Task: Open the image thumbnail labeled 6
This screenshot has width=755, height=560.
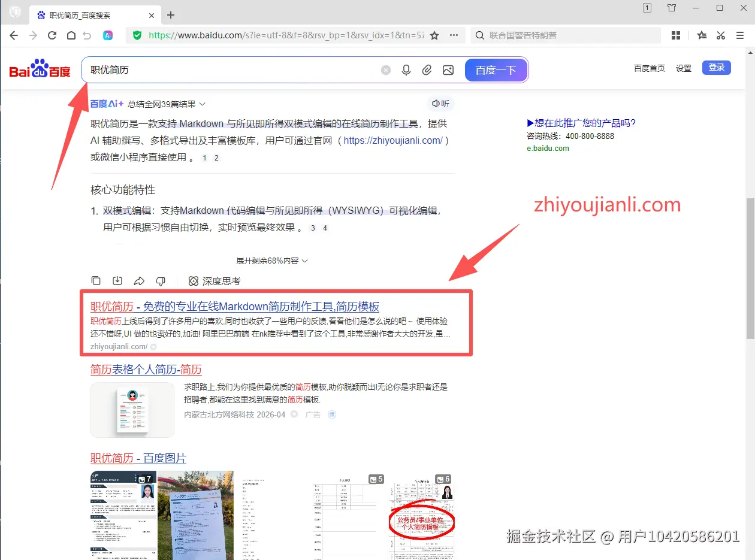Action: [x=422, y=516]
